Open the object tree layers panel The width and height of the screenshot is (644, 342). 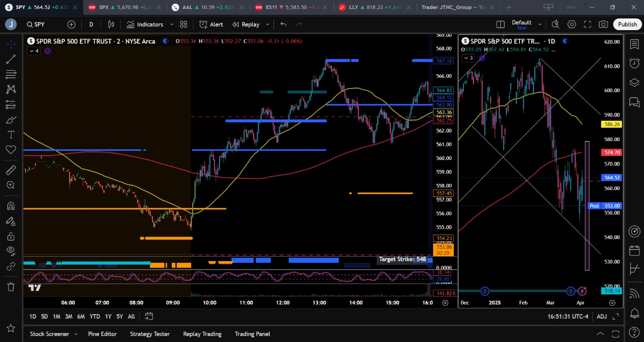(635, 82)
